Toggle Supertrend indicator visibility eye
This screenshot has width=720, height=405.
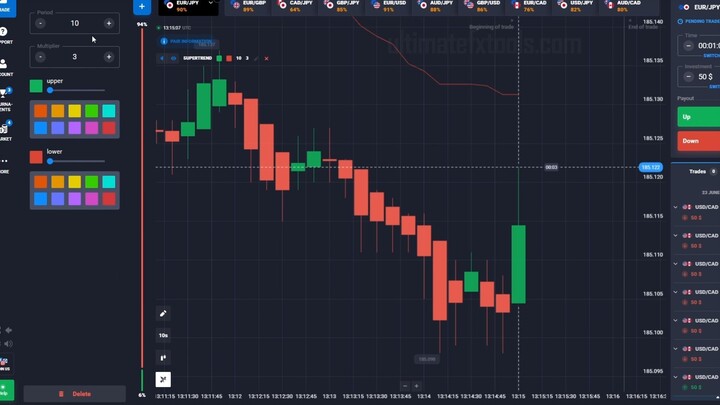(174, 58)
